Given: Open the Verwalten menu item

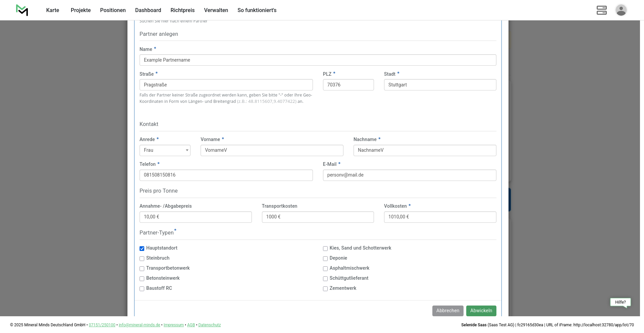Looking at the screenshot, I should click(x=216, y=10).
